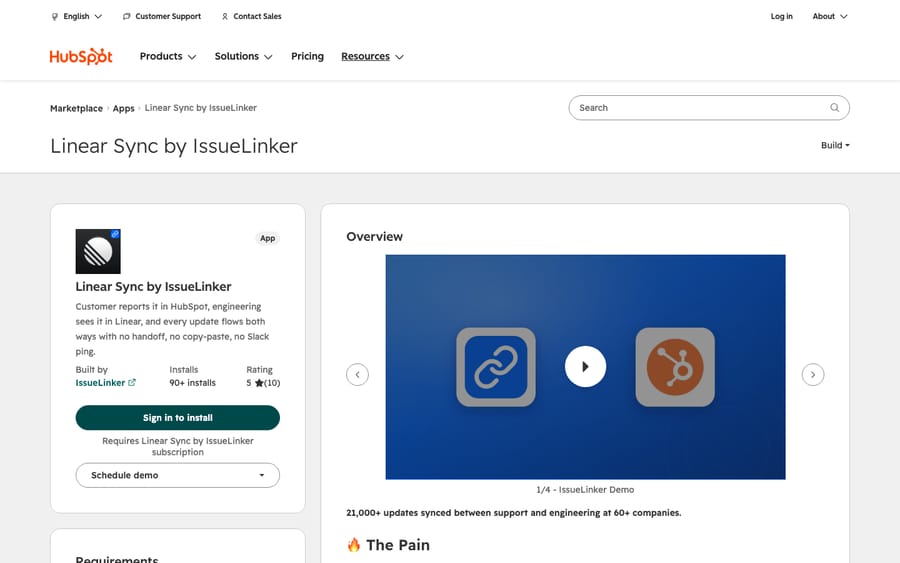Click the HubSpot sprocket icon in video
Viewport: 900px width, 563px height.
tap(675, 367)
